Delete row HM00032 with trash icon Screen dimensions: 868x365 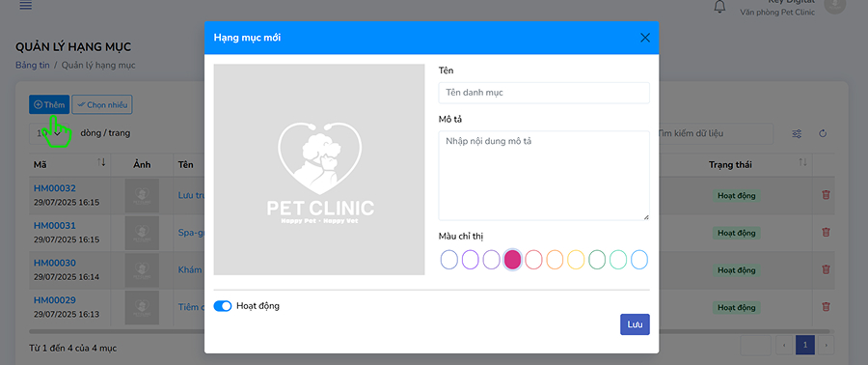[x=826, y=195]
